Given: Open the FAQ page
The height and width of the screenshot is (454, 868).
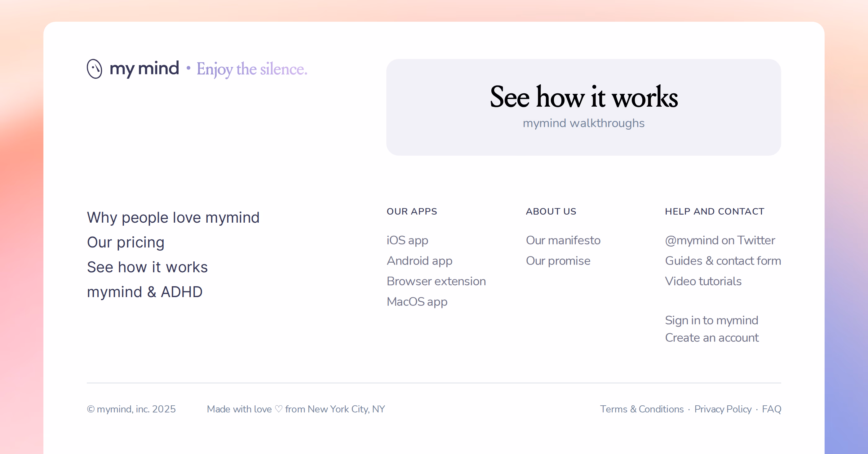Looking at the screenshot, I should point(772,409).
